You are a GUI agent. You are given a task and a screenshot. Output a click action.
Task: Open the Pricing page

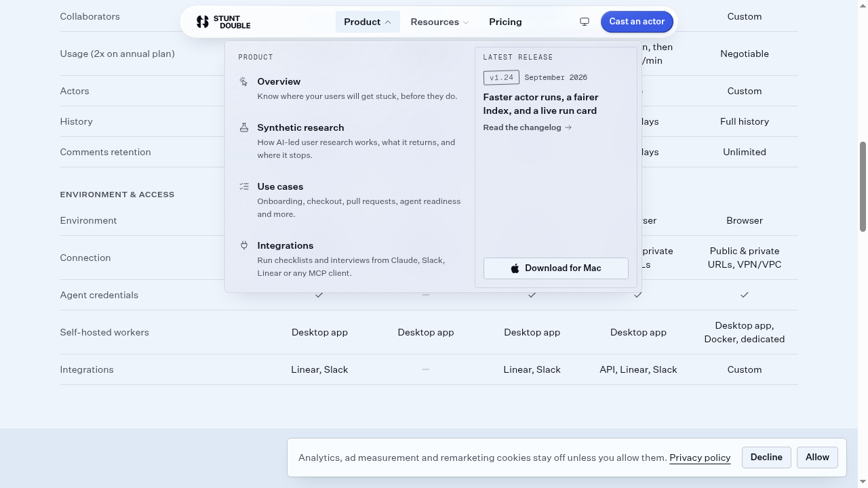(x=505, y=22)
